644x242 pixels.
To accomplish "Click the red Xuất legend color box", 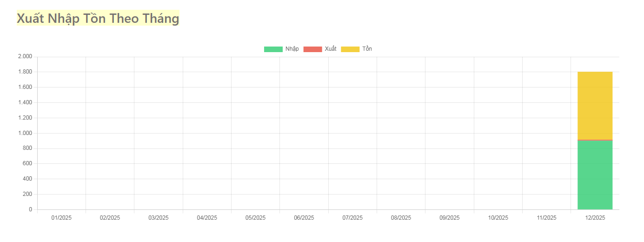I will point(312,49).
